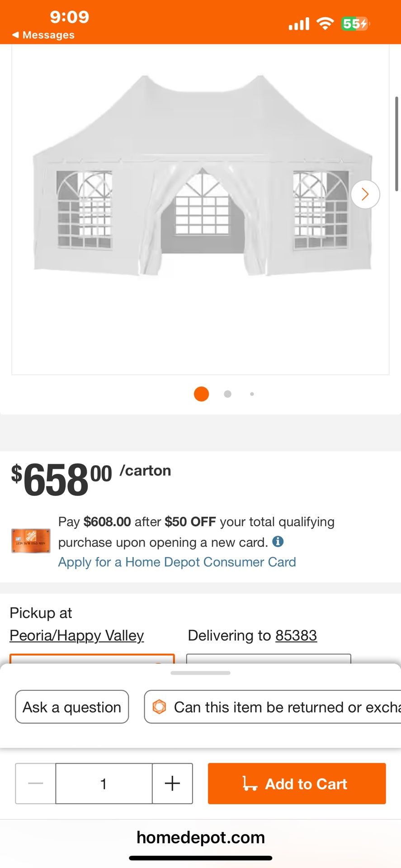Expand the bottom sheet drag handle
401x868 pixels.
tap(200, 673)
